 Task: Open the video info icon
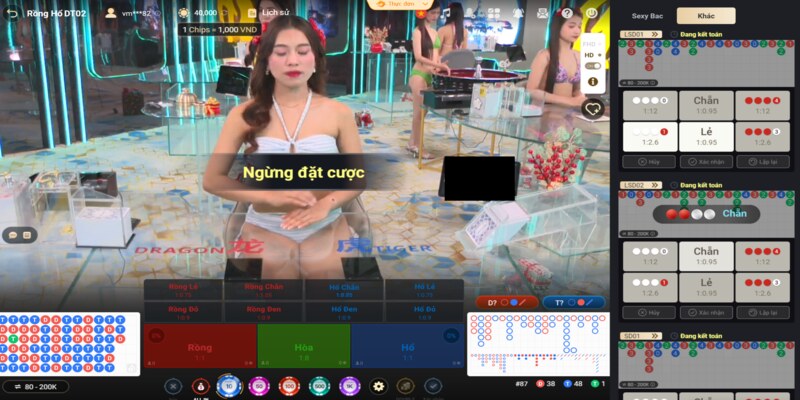[592, 81]
